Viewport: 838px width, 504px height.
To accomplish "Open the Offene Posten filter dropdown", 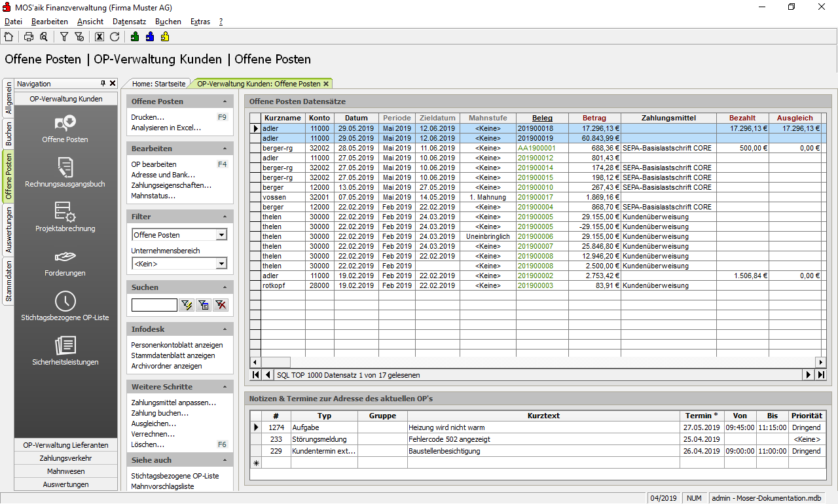I will (x=221, y=235).
